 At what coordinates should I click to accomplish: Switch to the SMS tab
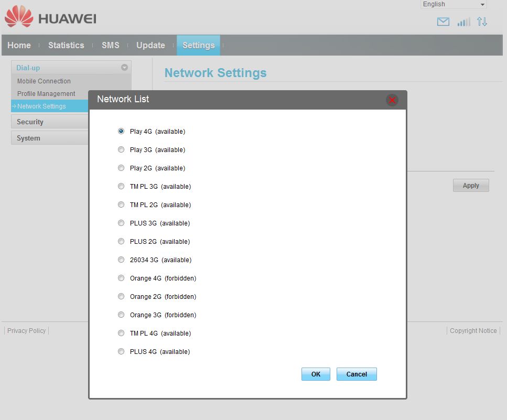(x=111, y=46)
